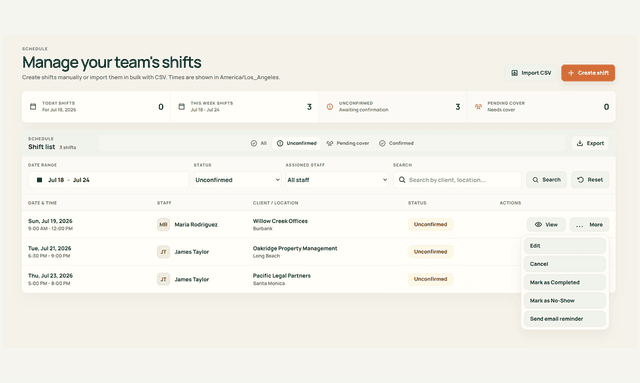Click the Today Shifts calendar icon
Viewport: 640px width, 383px height.
(33, 107)
